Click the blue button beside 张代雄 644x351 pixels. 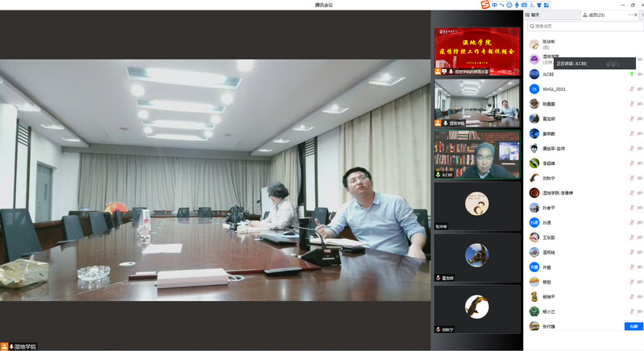633,326
